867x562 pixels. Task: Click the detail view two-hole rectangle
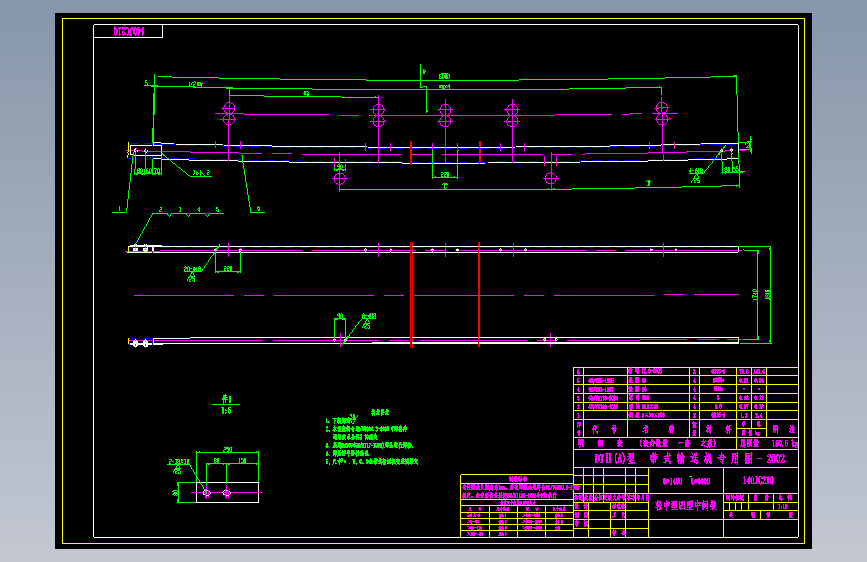click(227, 492)
